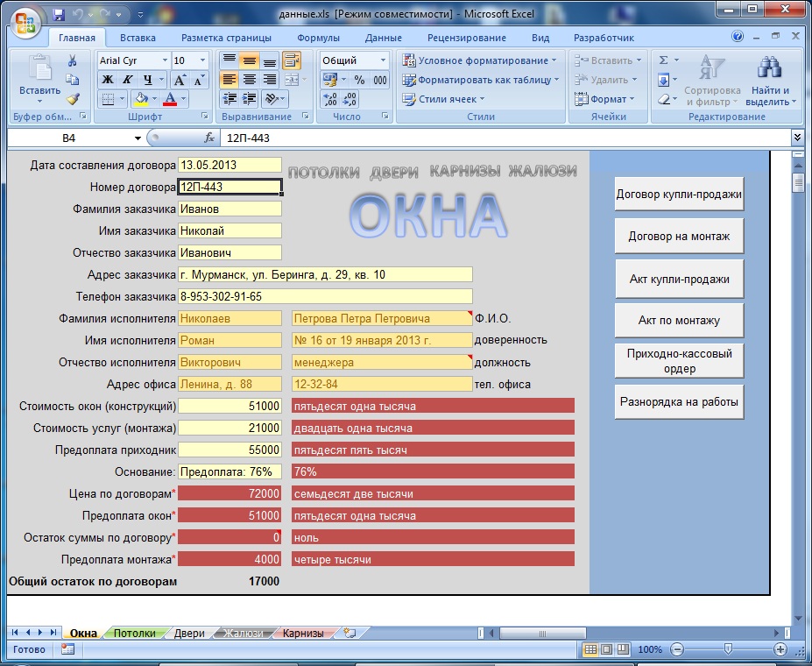Click the horizontal scrollbar thumb

coord(542,633)
